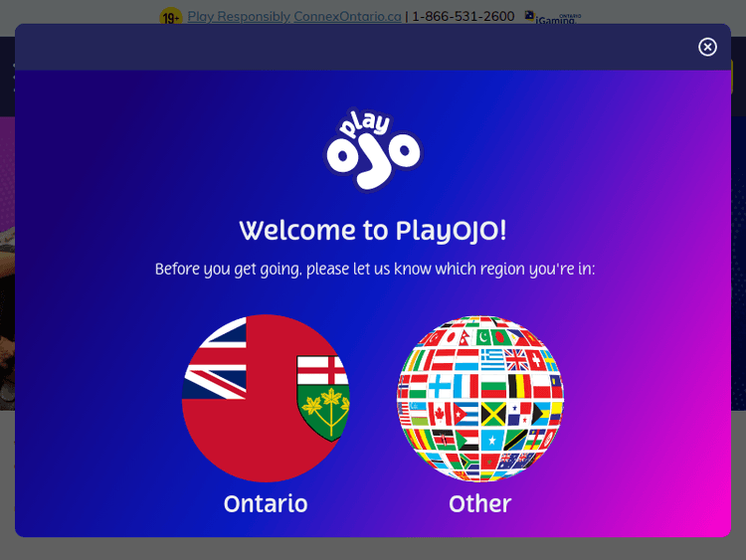
Task: Click the Ontario label
Action: [266, 504]
